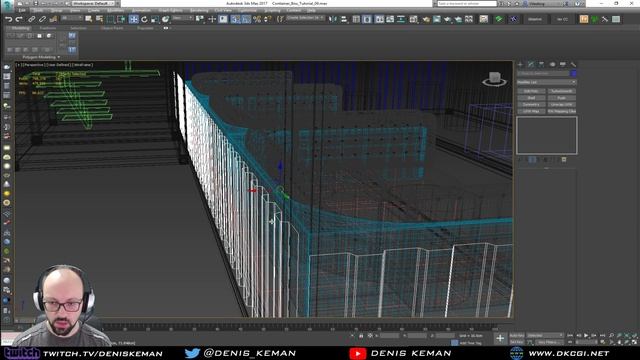
Task: Switch to the Display command panel
Action: pos(563,64)
